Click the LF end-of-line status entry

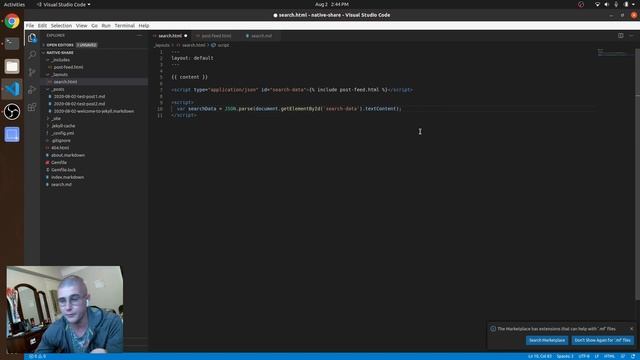597,356
